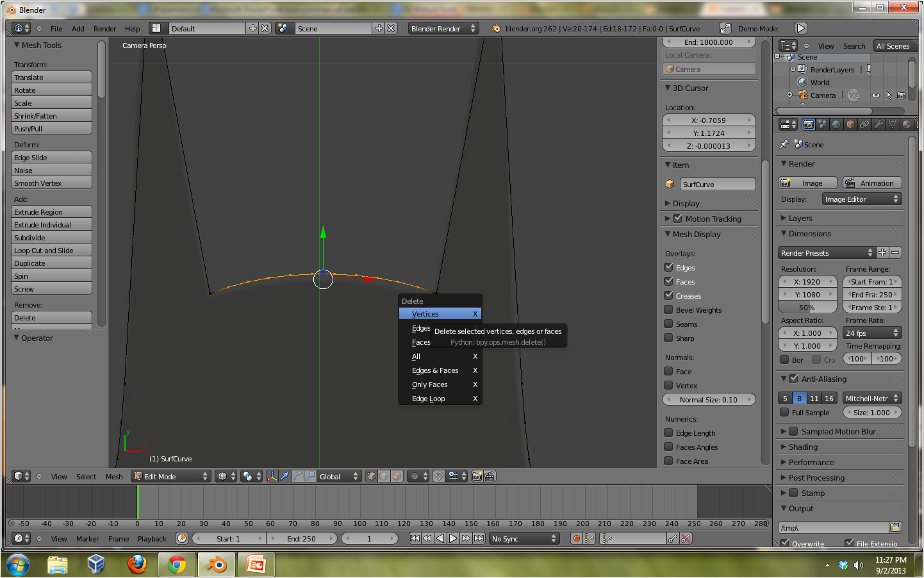924x578 pixels.
Task: Click the OpenGL render animation clapper icon
Action: tap(490, 476)
